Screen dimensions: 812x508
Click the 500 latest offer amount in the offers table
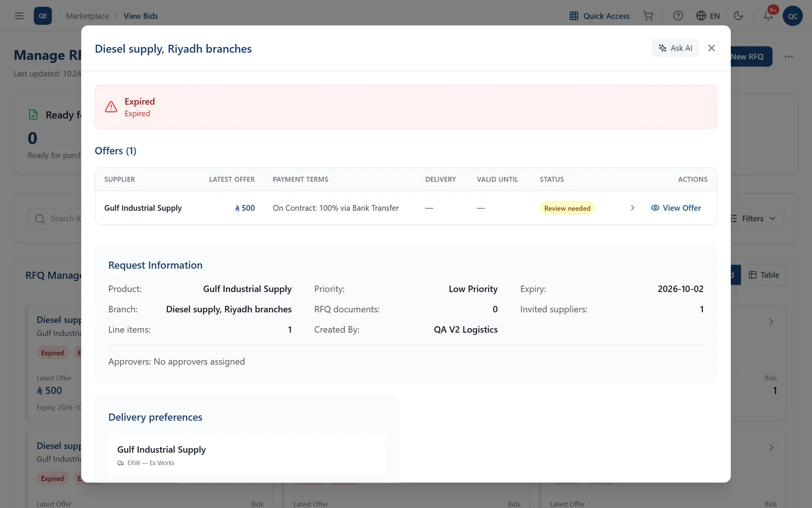click(x=245, y=208)
